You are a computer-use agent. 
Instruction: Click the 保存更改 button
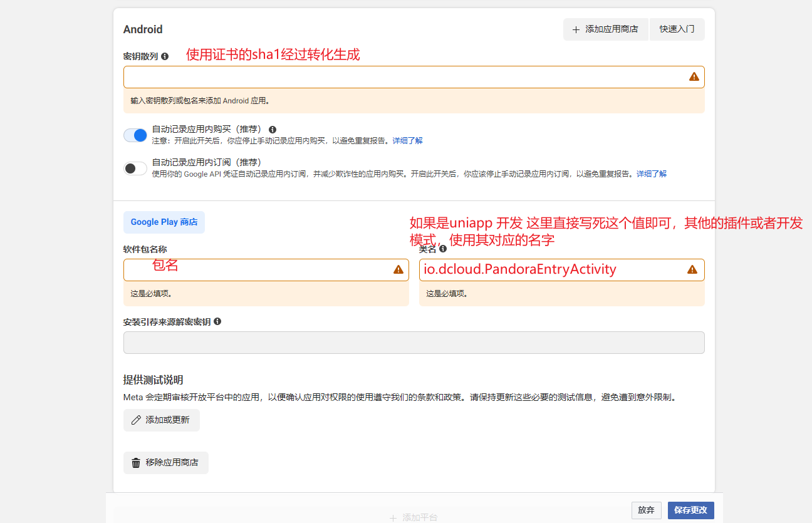click(x=690, y=510)
